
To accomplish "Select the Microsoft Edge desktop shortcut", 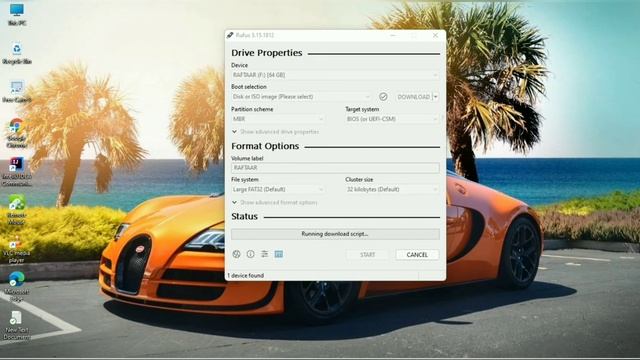I will 17,286.
